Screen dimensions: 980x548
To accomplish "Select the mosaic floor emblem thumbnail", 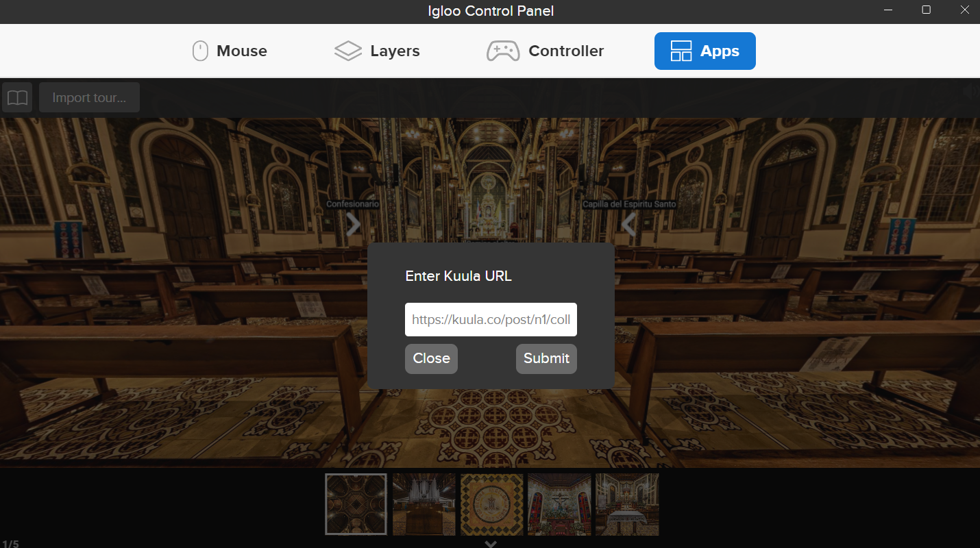I will [491, 504].
